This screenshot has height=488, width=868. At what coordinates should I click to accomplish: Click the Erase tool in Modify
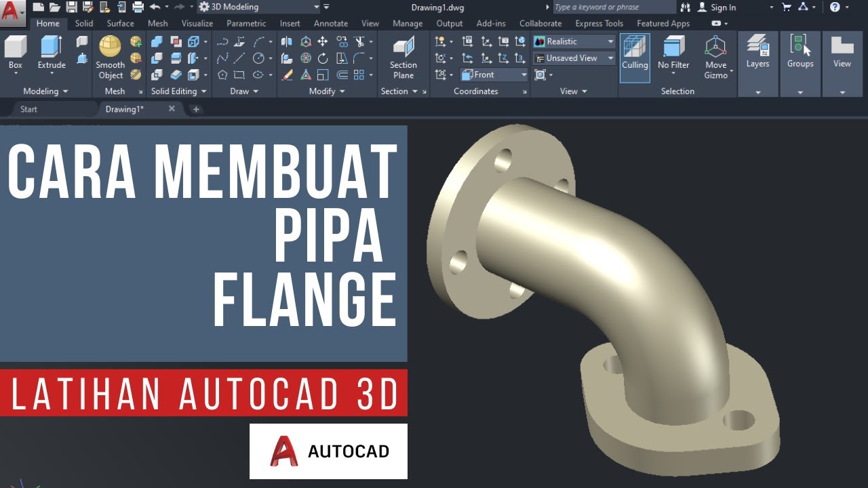click(x=287, y=75)
